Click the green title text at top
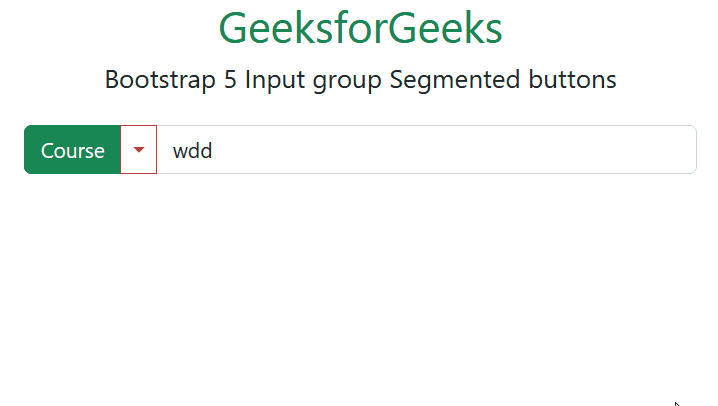The width and height of the screenshot is (718, 406). pos(360,29)
